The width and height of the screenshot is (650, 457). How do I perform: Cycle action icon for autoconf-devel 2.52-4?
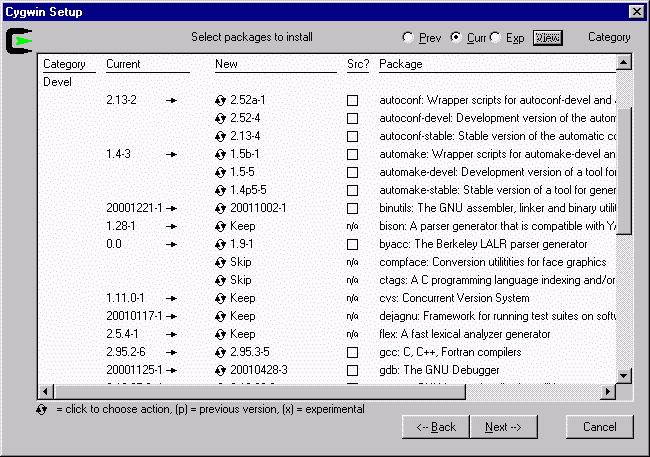click(x=221, y=119)
